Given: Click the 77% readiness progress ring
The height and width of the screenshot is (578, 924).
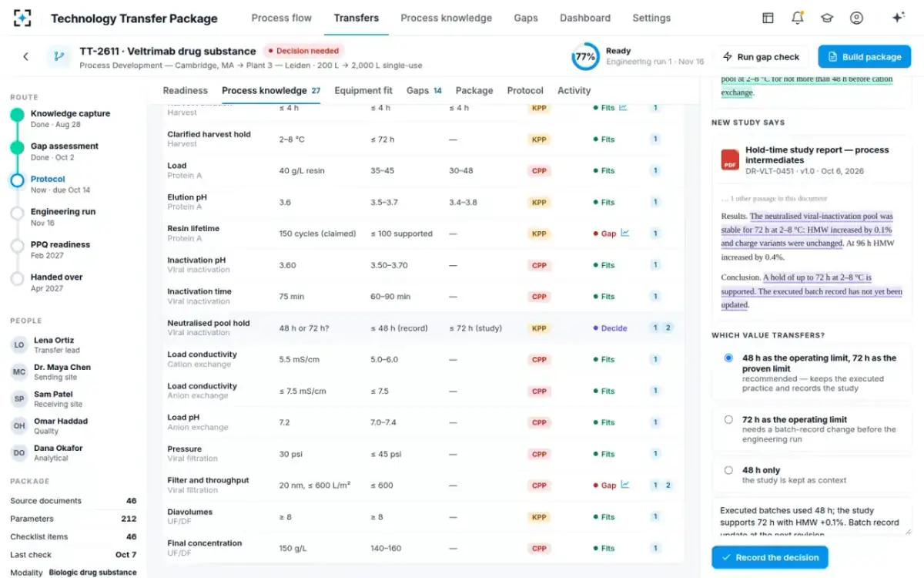Looking at the screenshot, I should 585,56.
